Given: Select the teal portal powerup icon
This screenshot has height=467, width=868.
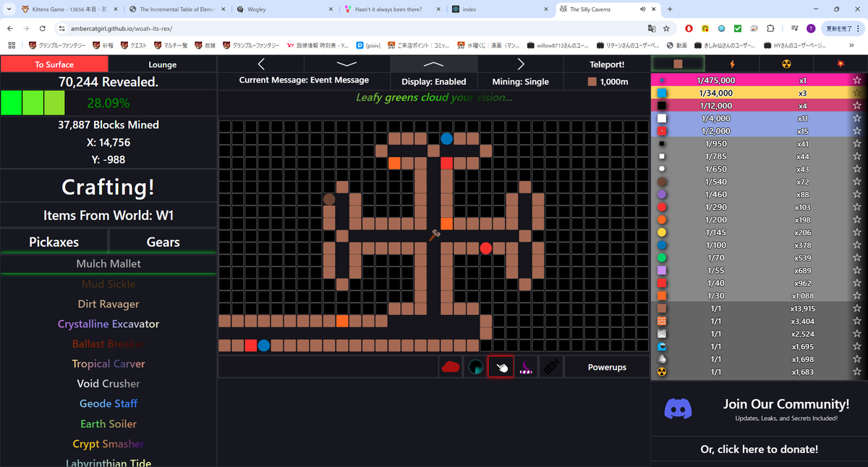Looking at the screenshot, I should tap(476, 367).
